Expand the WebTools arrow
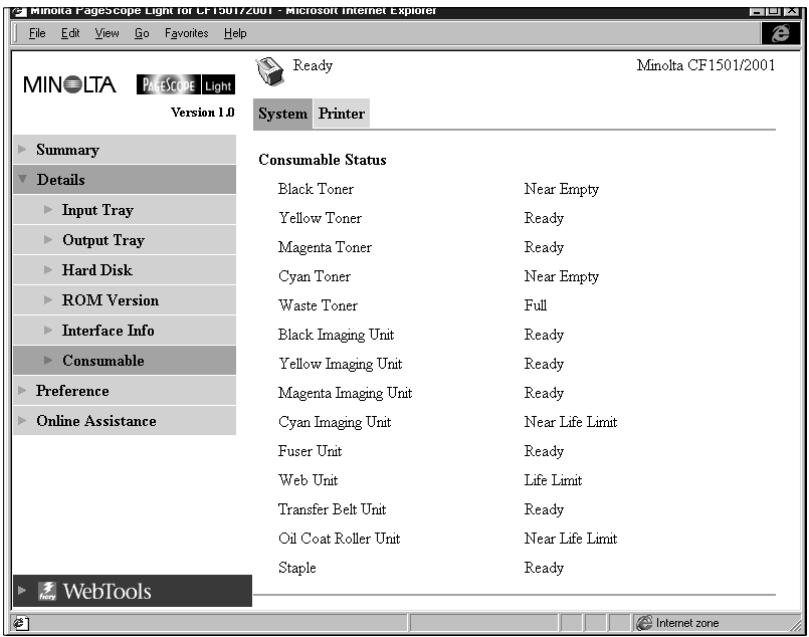This screenshot has height=637, width=809. 22,590
